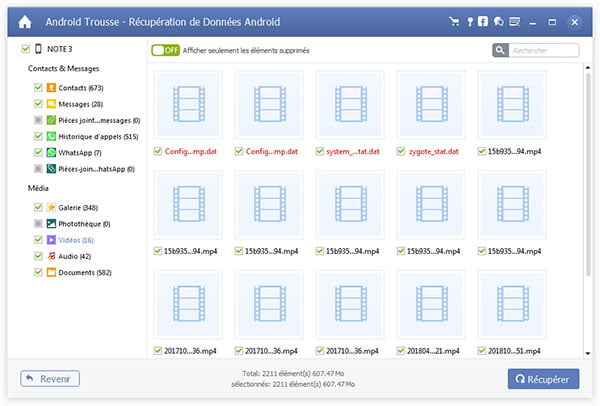Click the magnifier search icon
Screen dimensions: 600x406
tap(501, 50)
